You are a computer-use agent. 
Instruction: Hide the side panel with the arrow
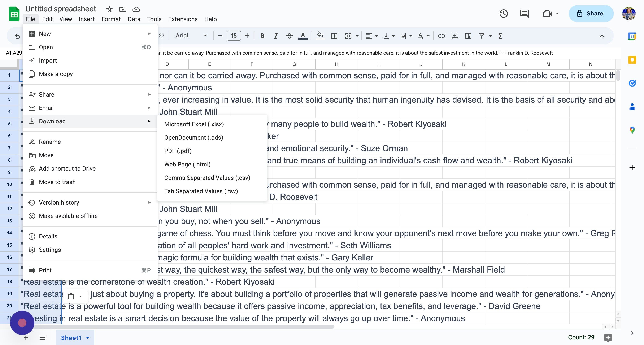tap(632, 333)
